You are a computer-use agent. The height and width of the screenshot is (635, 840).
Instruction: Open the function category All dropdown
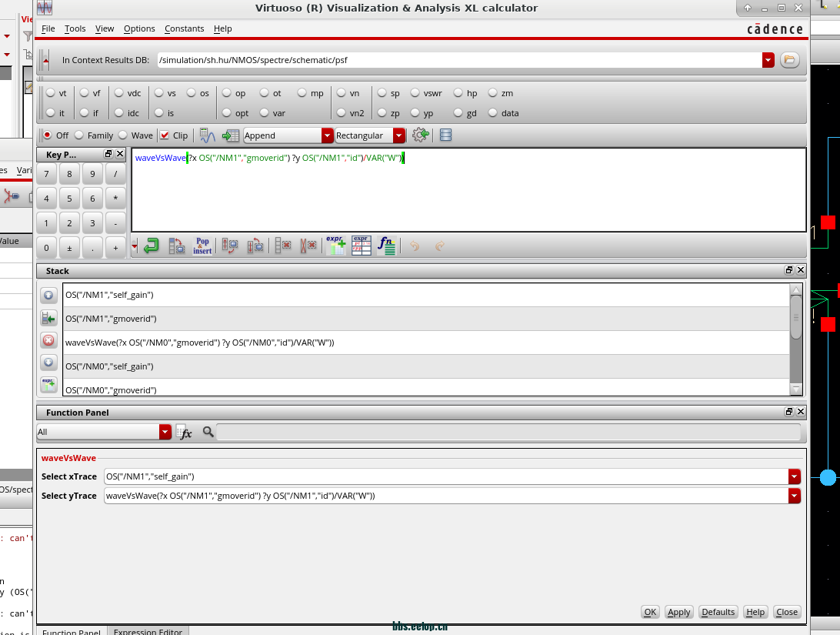pyautogui.click(x=165, y=432)
